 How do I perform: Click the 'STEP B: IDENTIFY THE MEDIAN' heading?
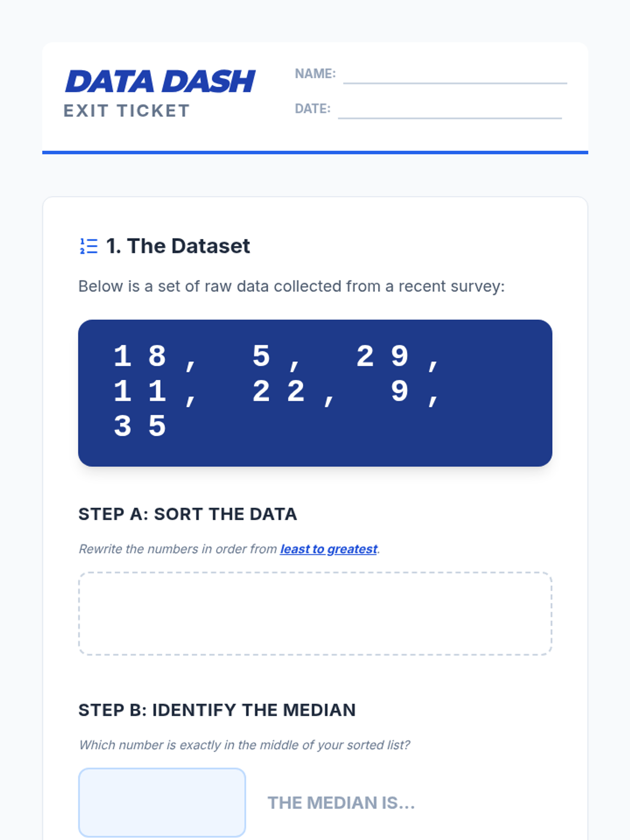(217, 710)
